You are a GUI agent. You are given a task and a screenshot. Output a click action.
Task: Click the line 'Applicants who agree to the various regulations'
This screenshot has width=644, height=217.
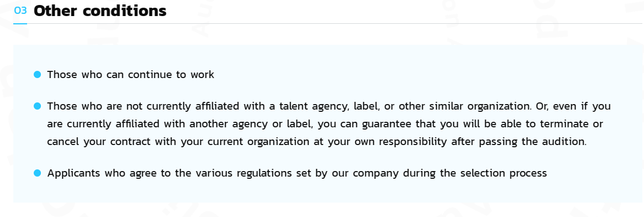pyautogui.click(x=297, y=173)
